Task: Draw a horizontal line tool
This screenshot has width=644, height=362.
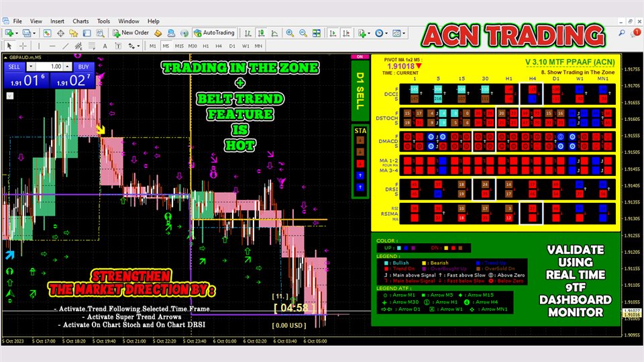Action: pyautogui.click(x=52, y=46)
